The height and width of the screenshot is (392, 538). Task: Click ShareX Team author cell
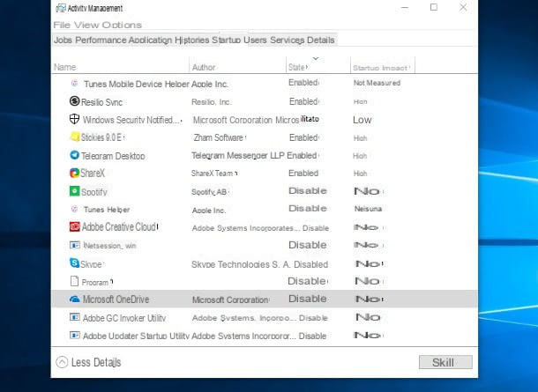coord(213,174)
